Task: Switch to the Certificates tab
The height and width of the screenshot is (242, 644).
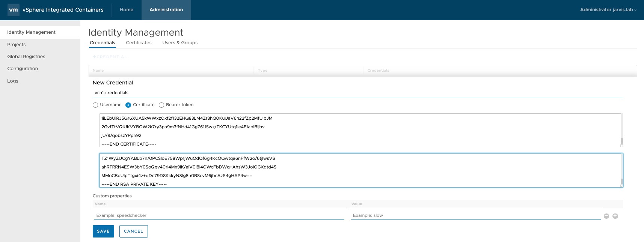Action: click(x=139, y=43)
